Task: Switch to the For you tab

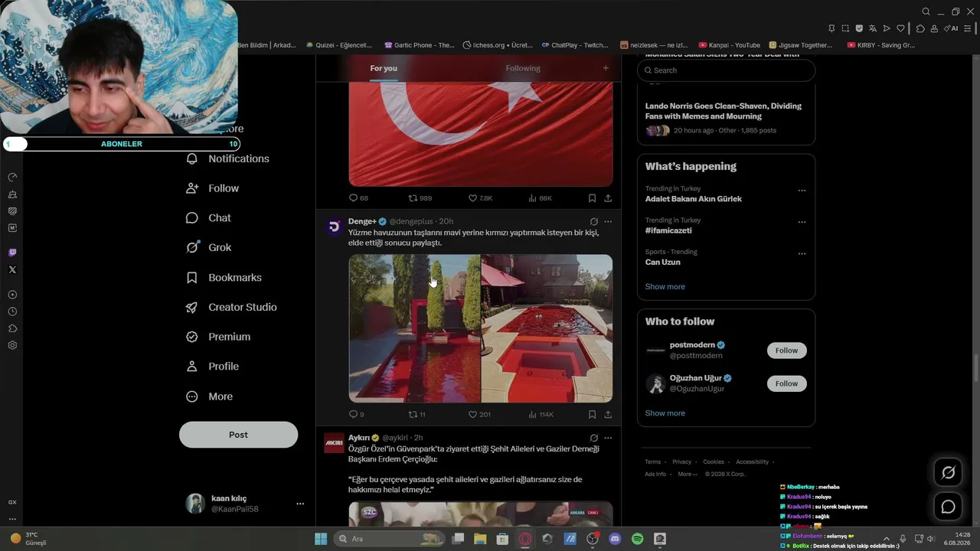Action: [x=384, y=68]
